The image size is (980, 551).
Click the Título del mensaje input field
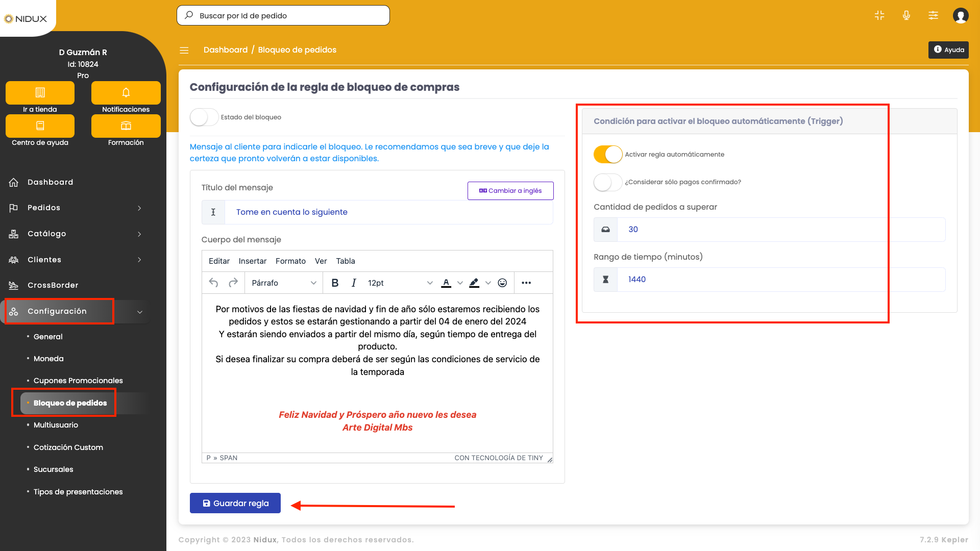389,212
